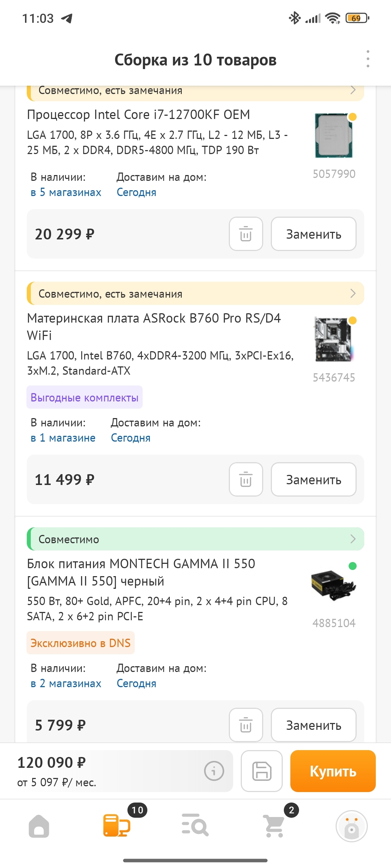Remove the ASRock B760 motherboard from build
This screenshot has height=868, width=391.
click(246, 480)
